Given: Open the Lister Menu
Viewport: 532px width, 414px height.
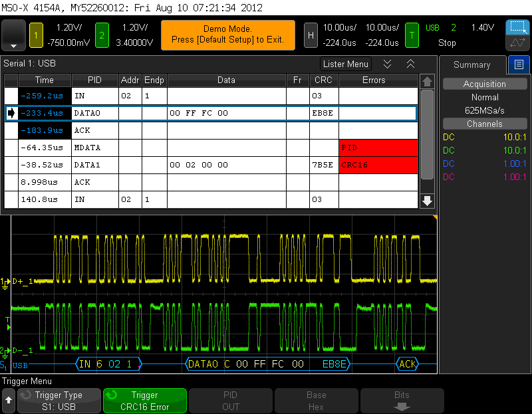Looking at the screenshot, I should 345,64.
